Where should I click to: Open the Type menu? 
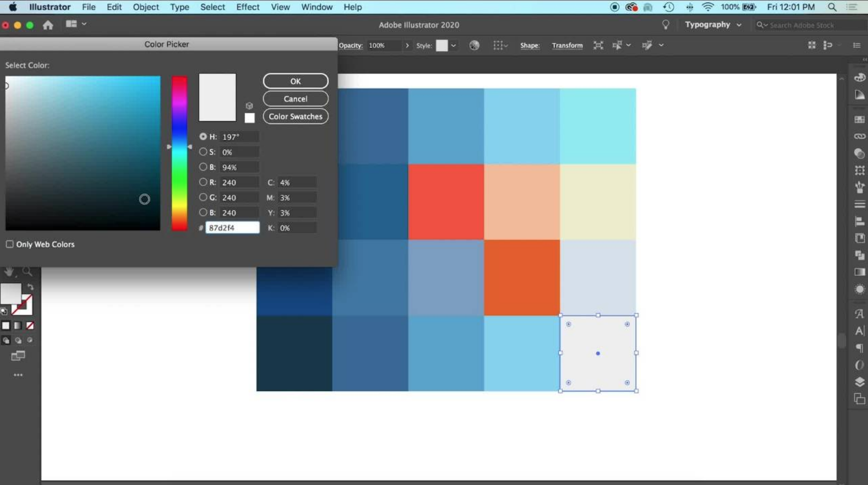(179, 7)
